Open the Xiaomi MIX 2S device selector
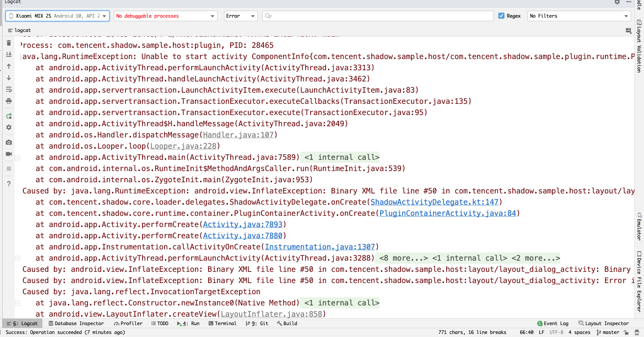The width and height of the screenshot is (644, 337). point(57,16)
